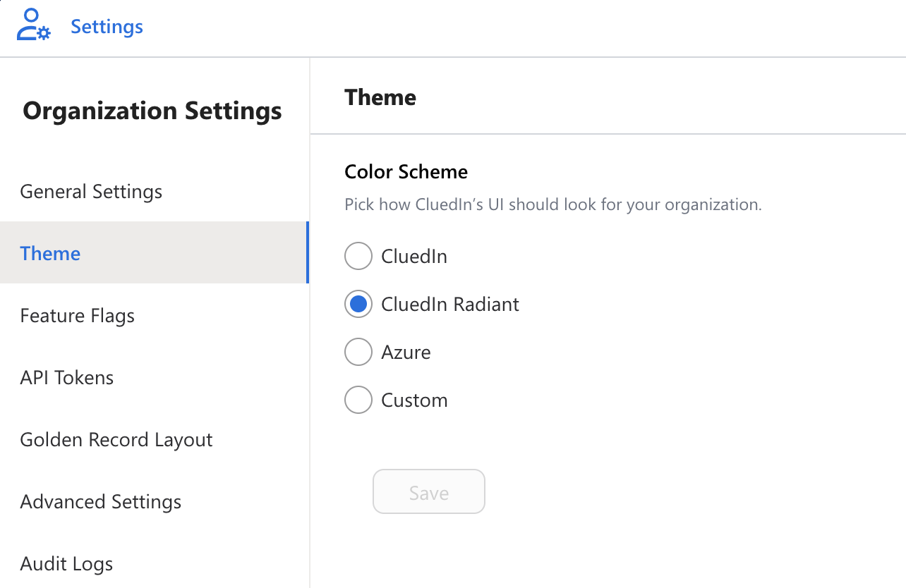The width and height of the screenshot is (906, 588).
Task: Click the selected CluedIn Radiant radio circle
Action: (x=358, y=304)
